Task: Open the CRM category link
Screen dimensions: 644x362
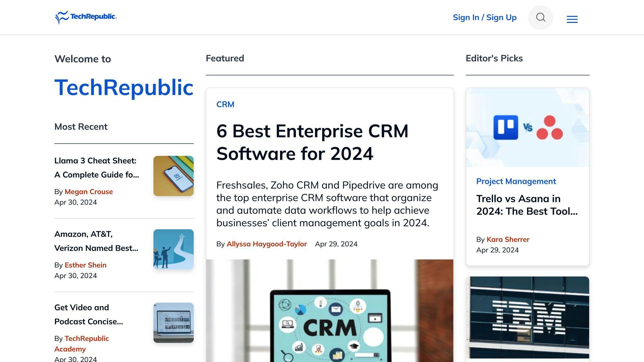Action: point(225,104)
